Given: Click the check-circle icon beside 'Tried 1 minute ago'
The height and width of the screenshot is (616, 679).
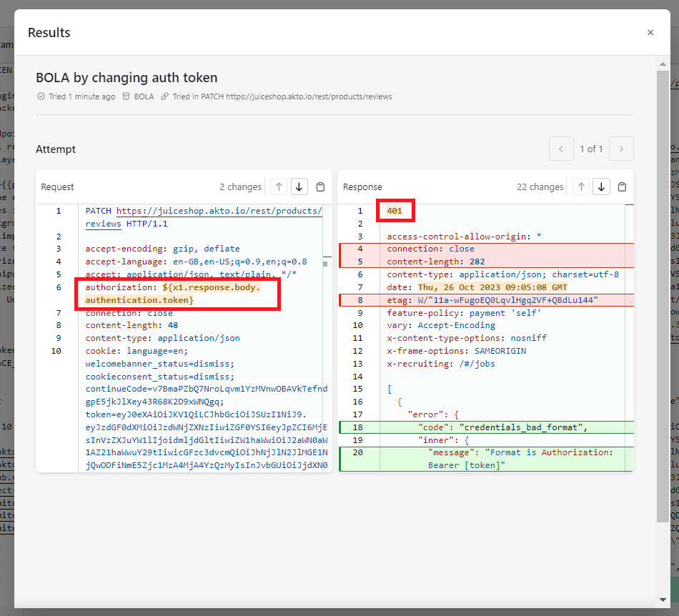Looking at the screenshot, I should tap(41, 96).
